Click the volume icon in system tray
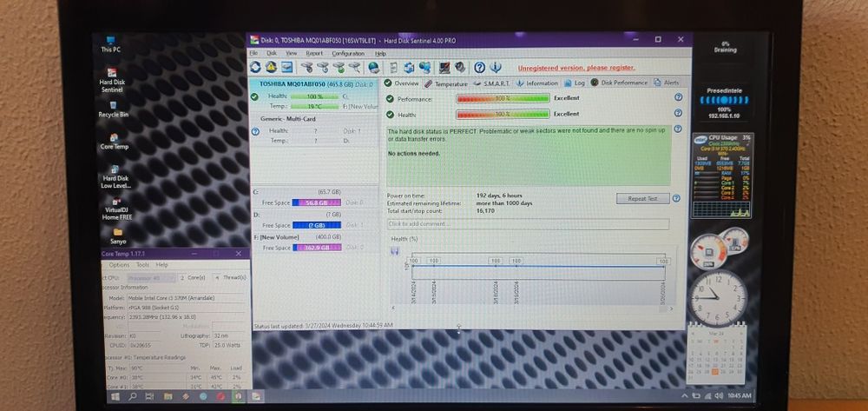 pyautogui.click(x=719, y=395)
